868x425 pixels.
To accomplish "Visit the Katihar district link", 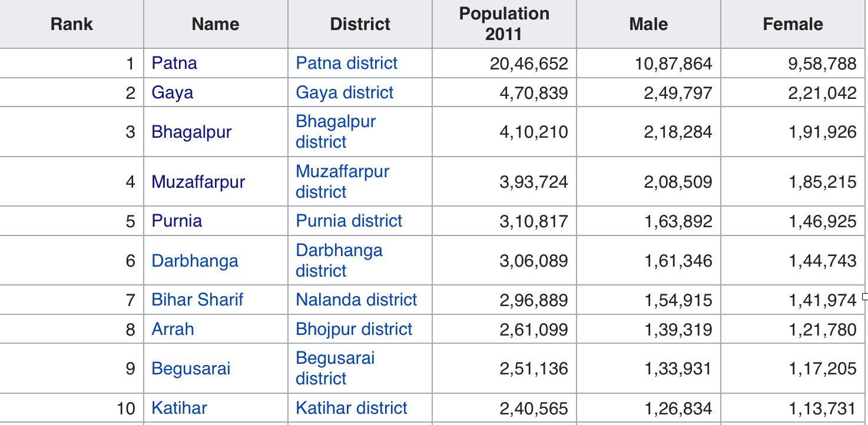I will (352, 409).
